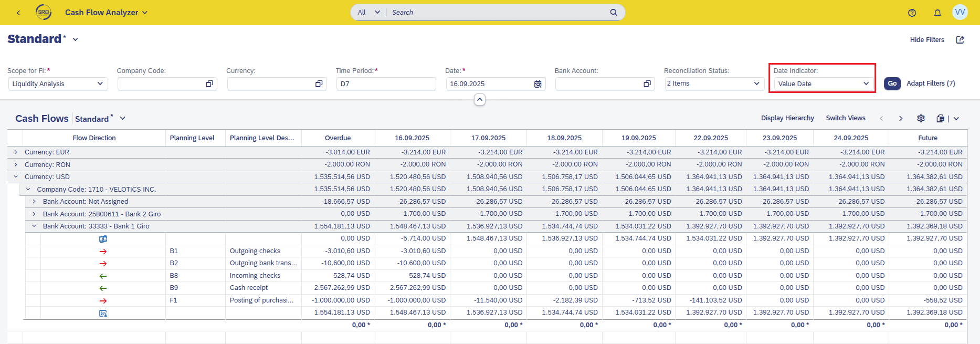Screen dimensions: 980x344
Task: Open the Scope for FI dropdown
Action: click(x=100, y=84)
